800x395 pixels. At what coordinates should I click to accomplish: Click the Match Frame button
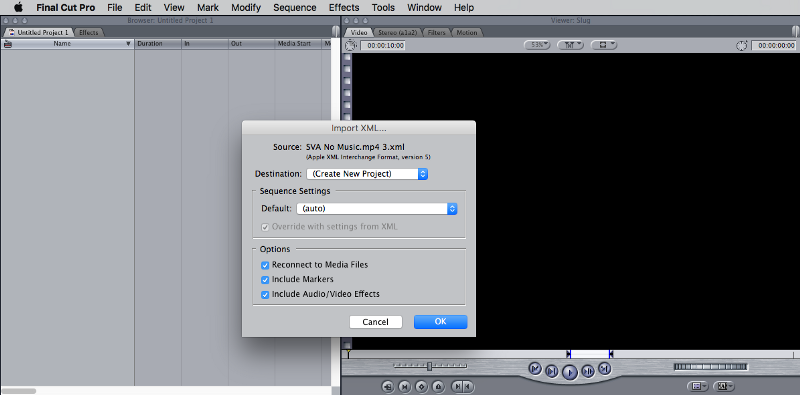coord(387,386)
